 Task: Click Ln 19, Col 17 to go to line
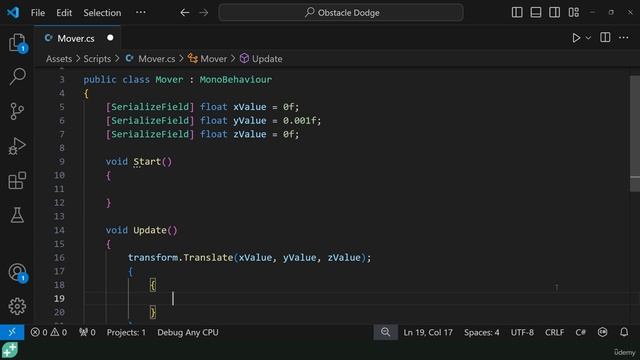[x=428, y=332]
